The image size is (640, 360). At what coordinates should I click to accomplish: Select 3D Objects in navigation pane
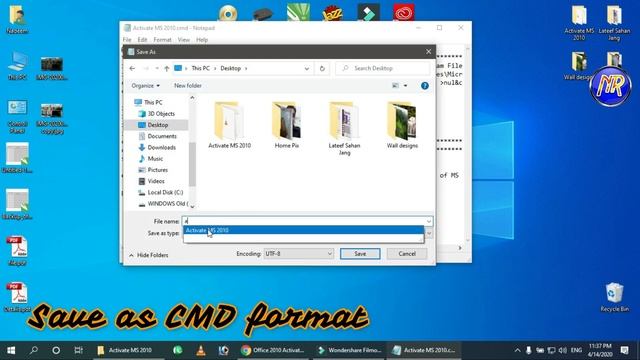coord(161,114)
